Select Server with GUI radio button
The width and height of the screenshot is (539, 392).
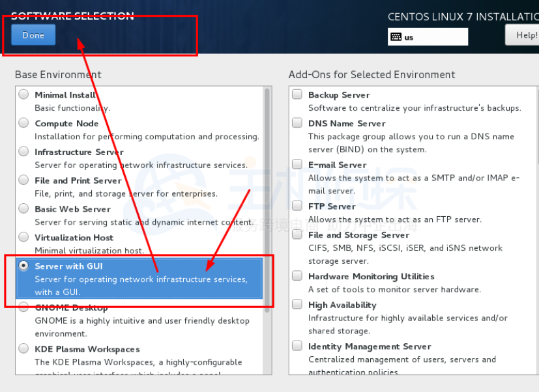(x=23, y=266)
